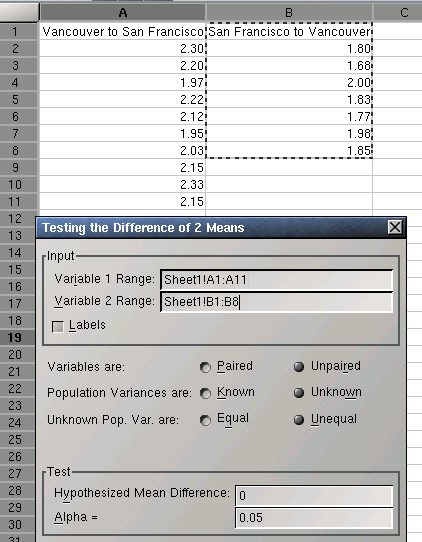Click cell A10 with value 2.33

(x=123, y=184)
